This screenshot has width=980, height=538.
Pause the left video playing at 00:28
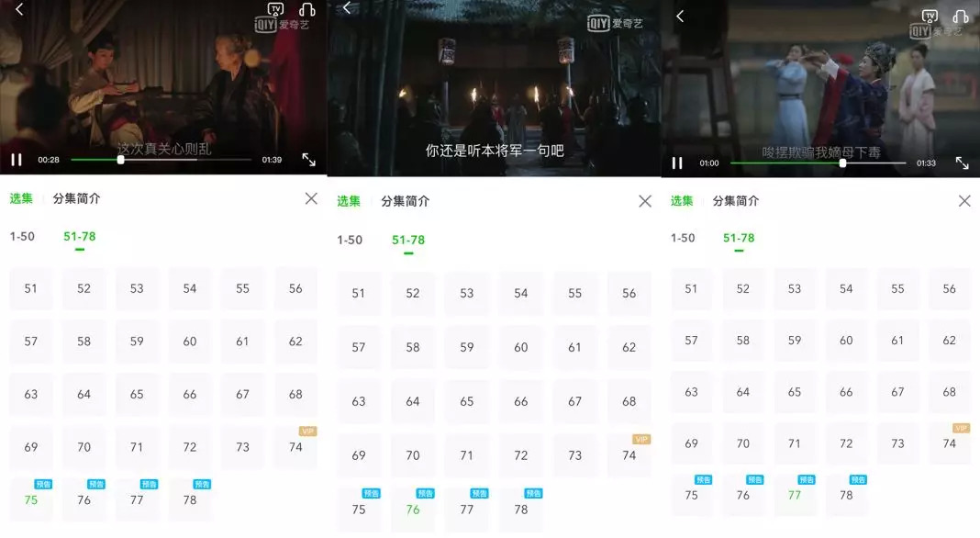(17, 160)
